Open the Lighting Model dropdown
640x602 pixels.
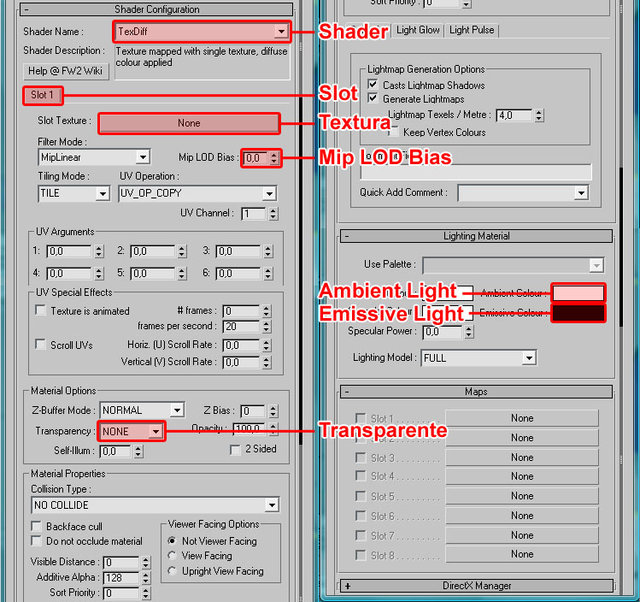pos(528,357)
